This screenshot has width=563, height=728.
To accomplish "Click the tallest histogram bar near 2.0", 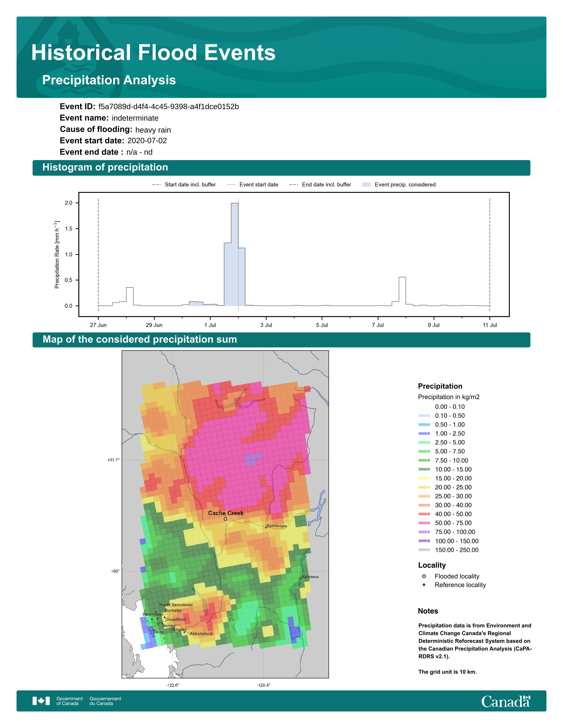I will 234,253.
